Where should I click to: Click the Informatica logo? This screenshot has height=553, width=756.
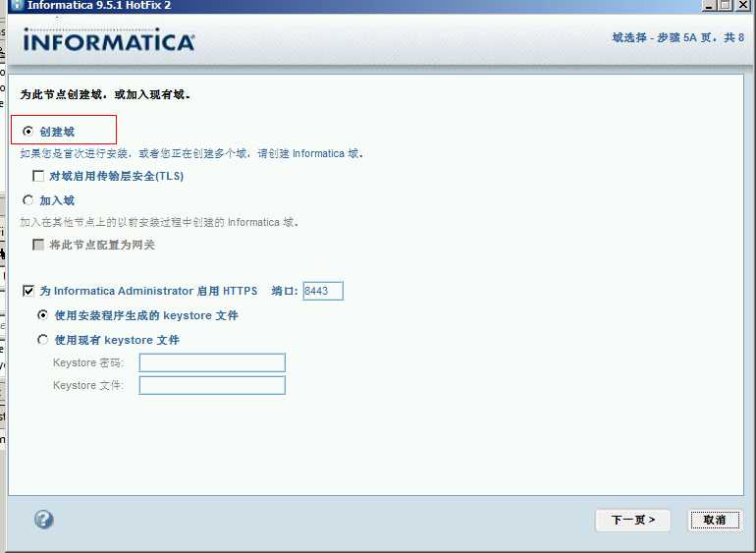(x=109, y=40)
